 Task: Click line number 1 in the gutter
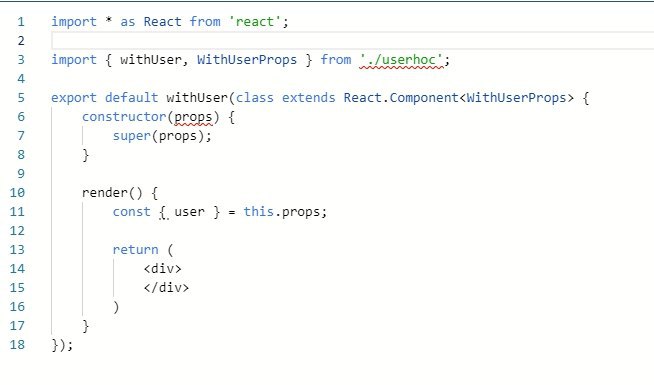[21, 22]
